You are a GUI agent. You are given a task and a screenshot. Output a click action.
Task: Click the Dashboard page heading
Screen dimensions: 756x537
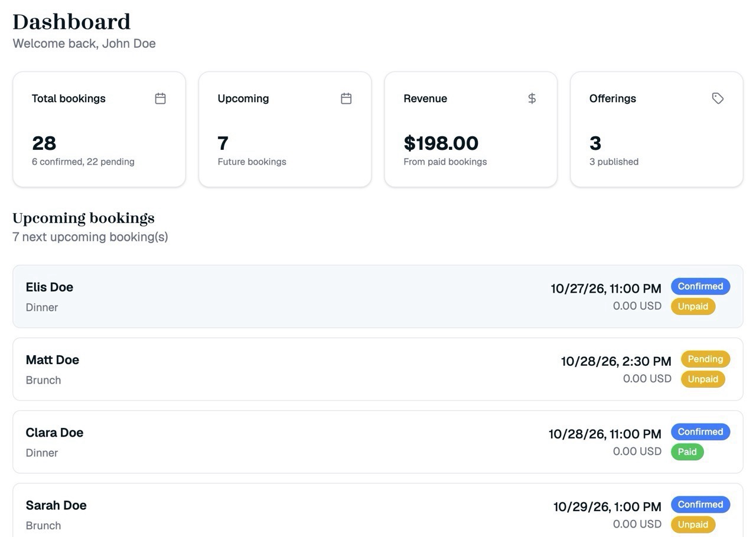pyautogui.click(x=71, y=22)
